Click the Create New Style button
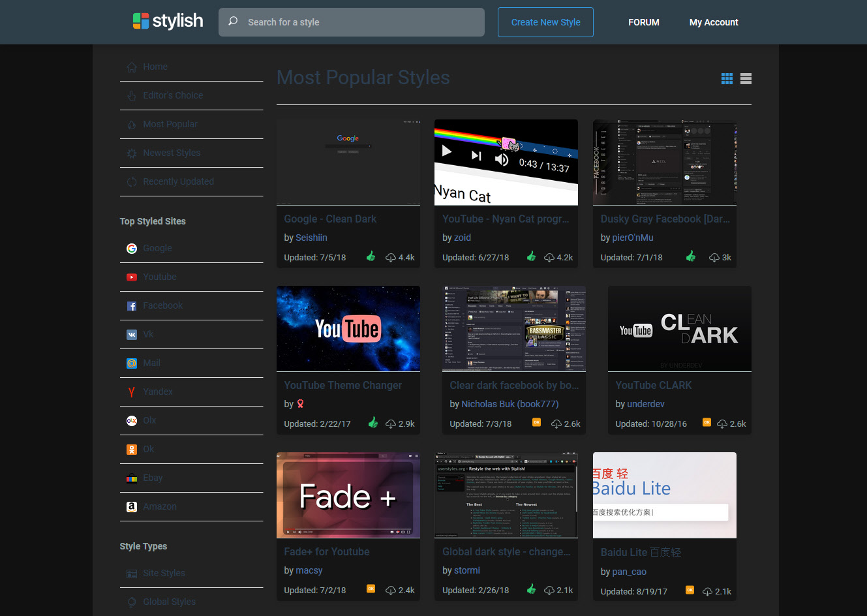 tap(545, 22)
